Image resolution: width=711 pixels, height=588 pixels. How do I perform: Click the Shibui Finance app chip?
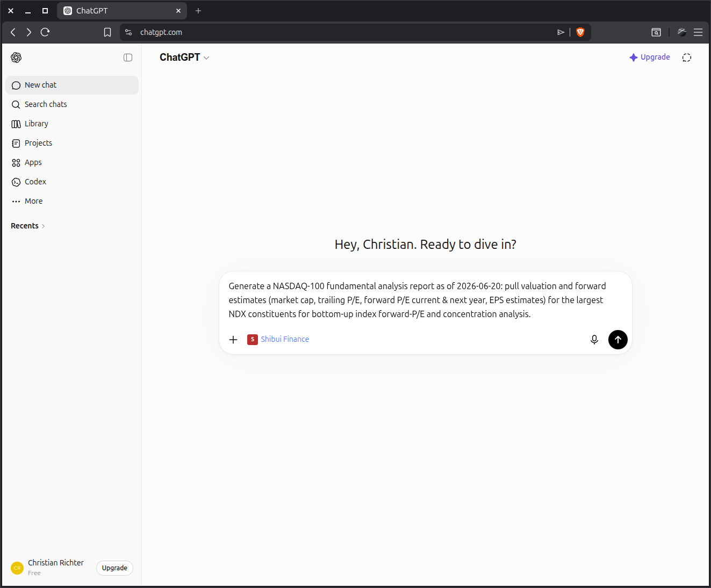pyautogui.click(x=278, y=339)
